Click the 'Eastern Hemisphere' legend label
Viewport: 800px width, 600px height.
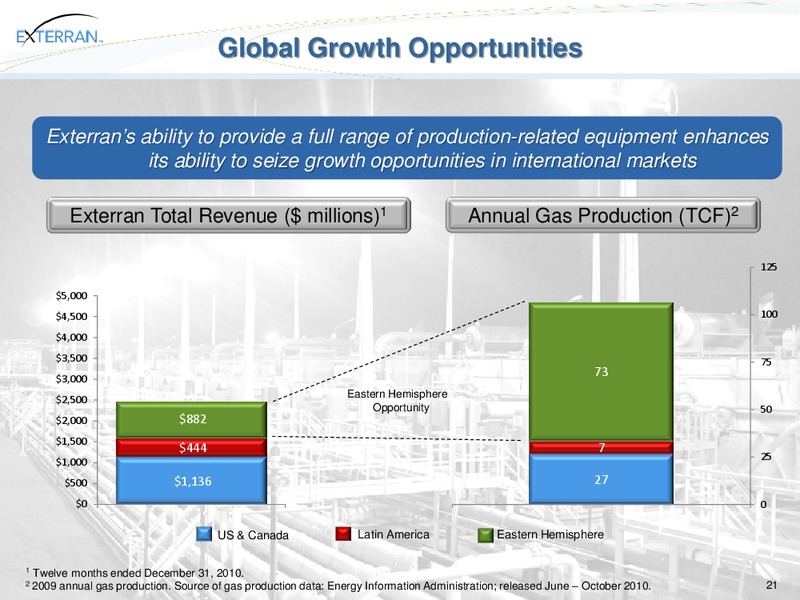(550, 534)
